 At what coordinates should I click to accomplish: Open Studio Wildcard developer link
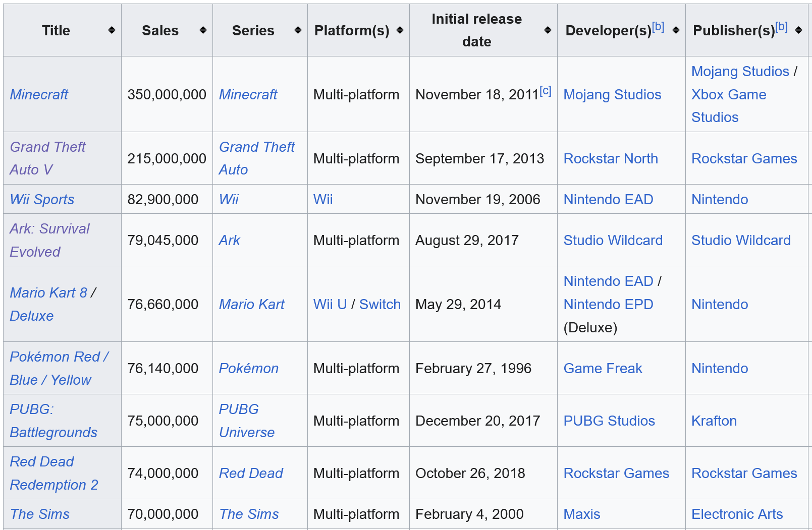(x=613, y=240)
